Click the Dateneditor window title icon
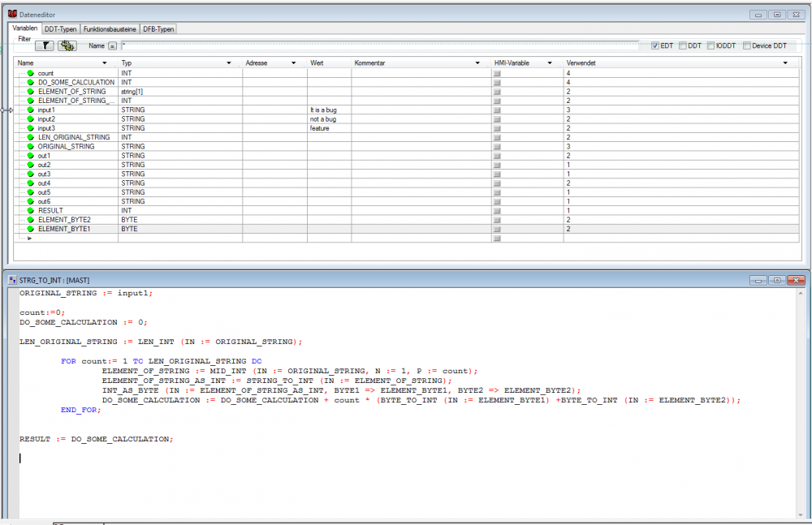Image resolution: width=812 pixels, height=525 pixels. pyautogui.click(x=12, y=14)
